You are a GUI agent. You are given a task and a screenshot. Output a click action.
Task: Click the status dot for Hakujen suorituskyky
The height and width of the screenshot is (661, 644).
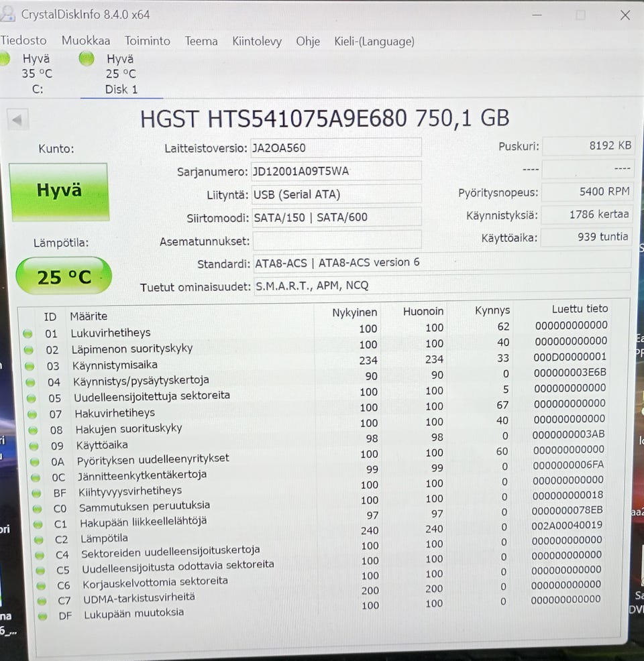(33, 430)
